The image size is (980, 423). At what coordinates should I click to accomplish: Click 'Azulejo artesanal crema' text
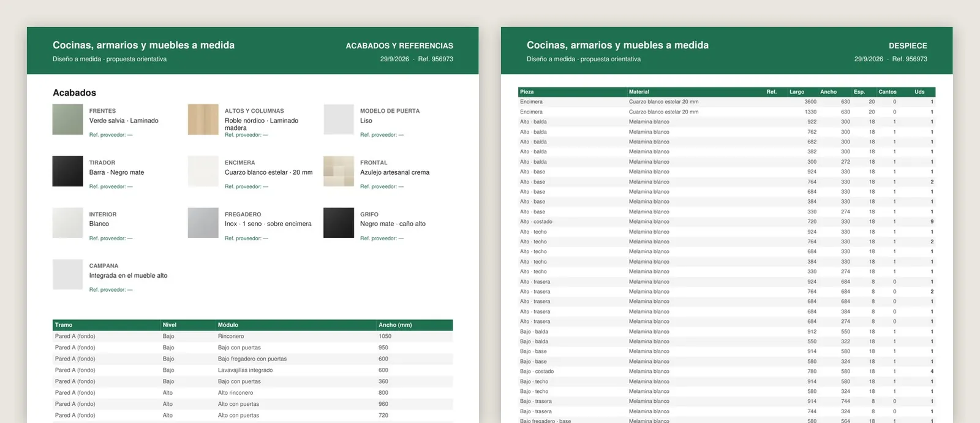(394, 172)
